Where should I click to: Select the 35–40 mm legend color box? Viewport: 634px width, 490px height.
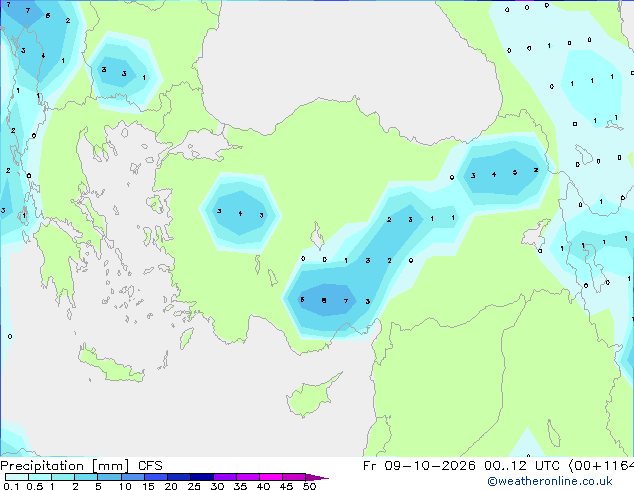click(x=247, y=477)
